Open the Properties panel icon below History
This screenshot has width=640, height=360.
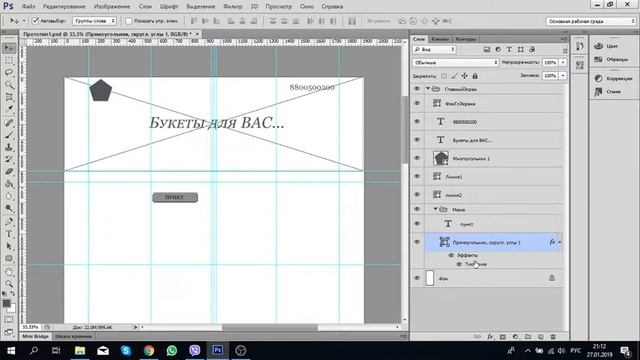(580, 64)
